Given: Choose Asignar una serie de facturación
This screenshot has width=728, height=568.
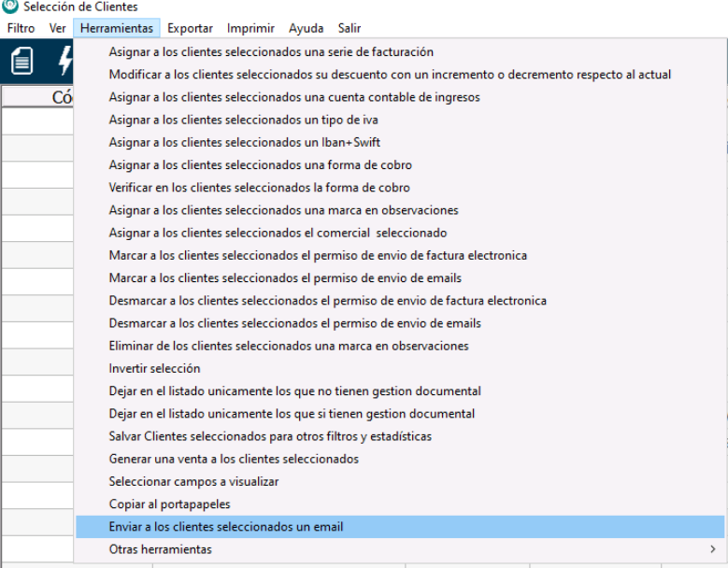Looking at the screenshot, I should point(271,51).
